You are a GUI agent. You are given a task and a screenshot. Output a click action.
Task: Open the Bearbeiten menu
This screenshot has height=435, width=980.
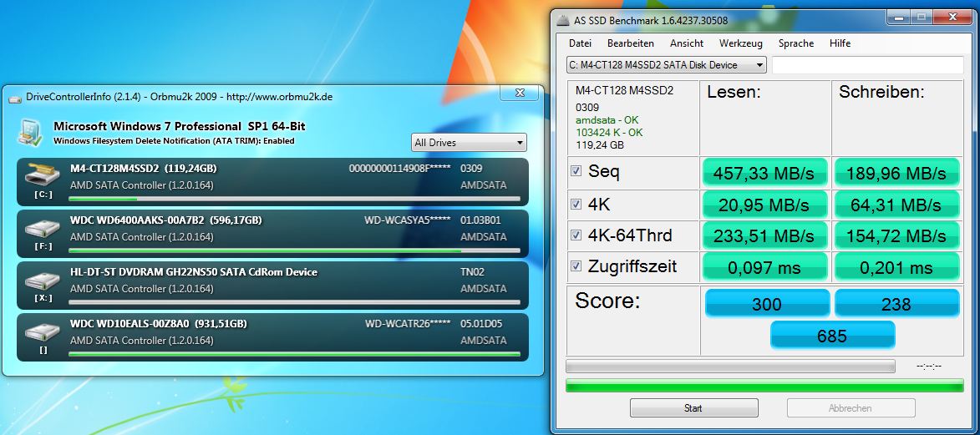(x=631, y=43)
